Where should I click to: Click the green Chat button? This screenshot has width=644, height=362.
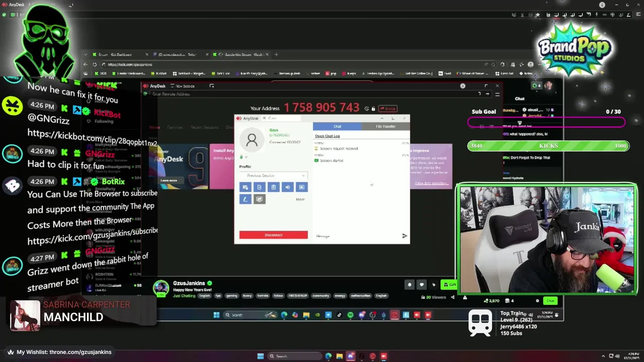(x=550, y=301)
